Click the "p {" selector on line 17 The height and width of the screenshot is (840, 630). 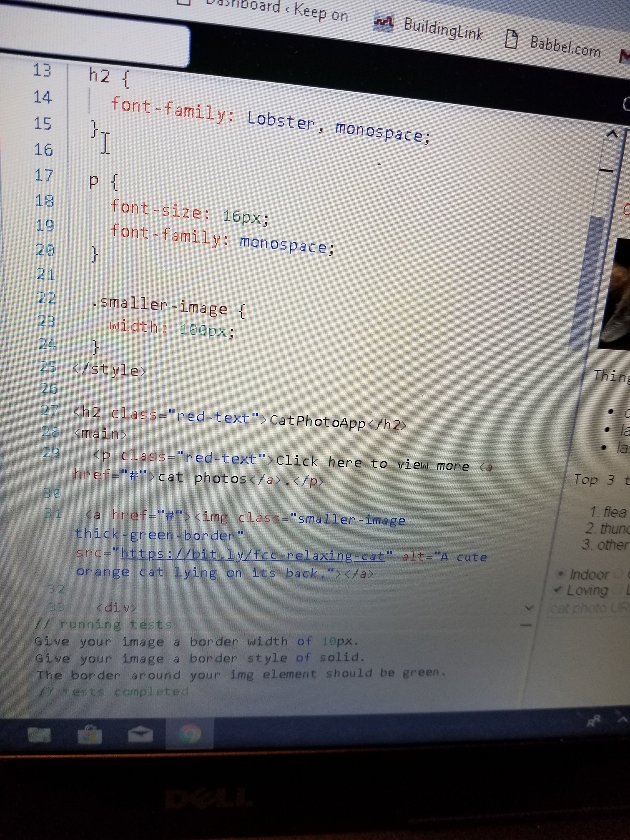[x=104, y=182]
